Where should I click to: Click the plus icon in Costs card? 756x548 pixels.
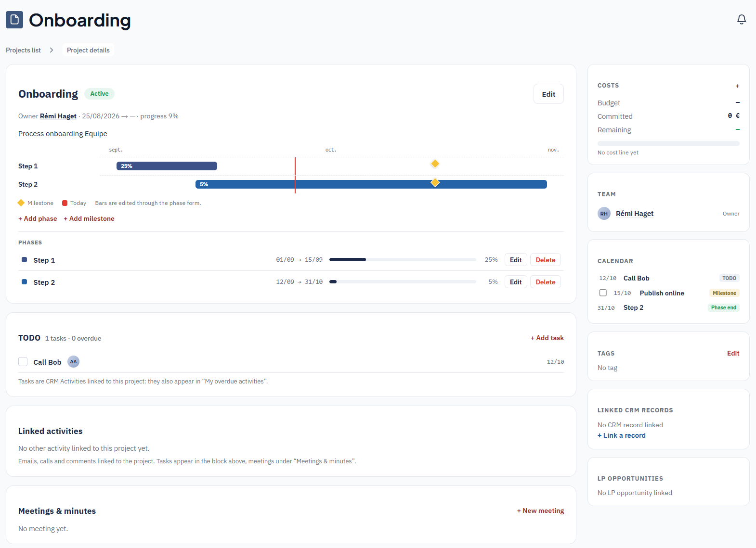coord(737,86)
